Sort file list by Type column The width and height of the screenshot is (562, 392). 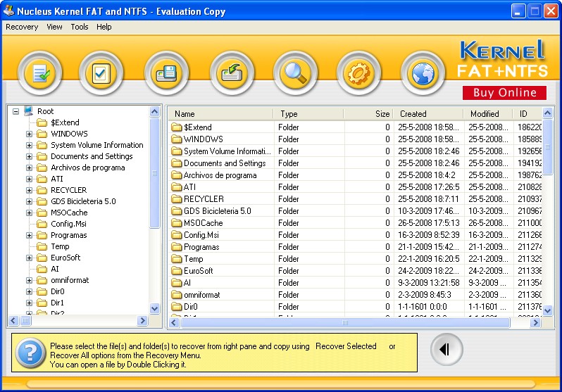(x=308, y=114)
